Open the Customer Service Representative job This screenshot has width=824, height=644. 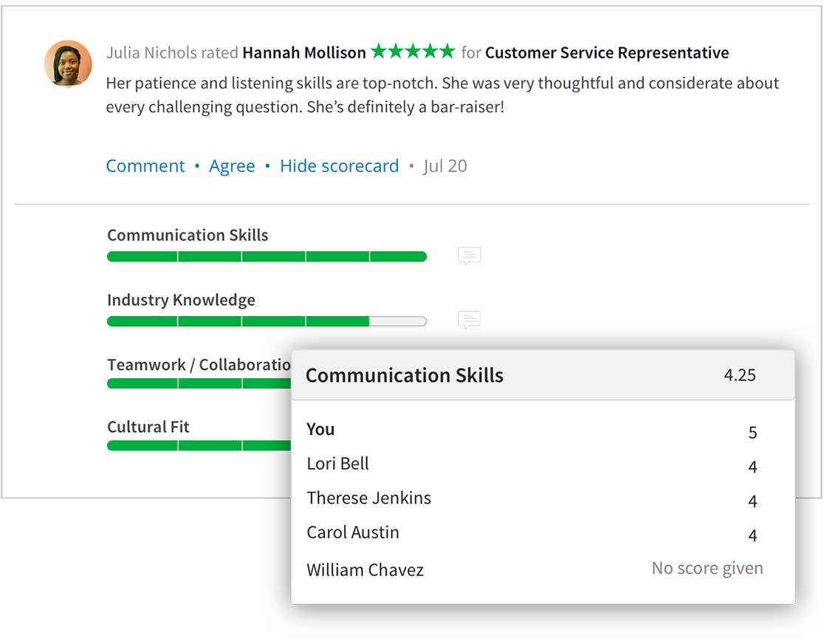[x=607, y=53]
